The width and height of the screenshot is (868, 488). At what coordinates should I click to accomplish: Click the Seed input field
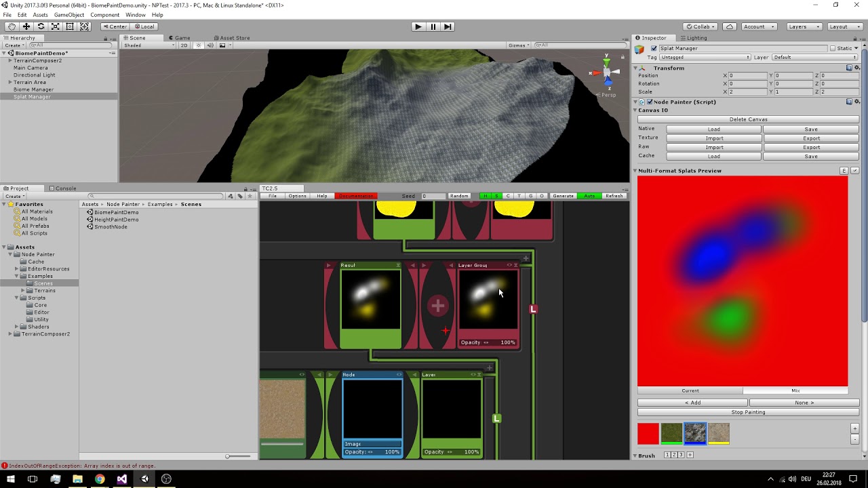tap(433, 196)
